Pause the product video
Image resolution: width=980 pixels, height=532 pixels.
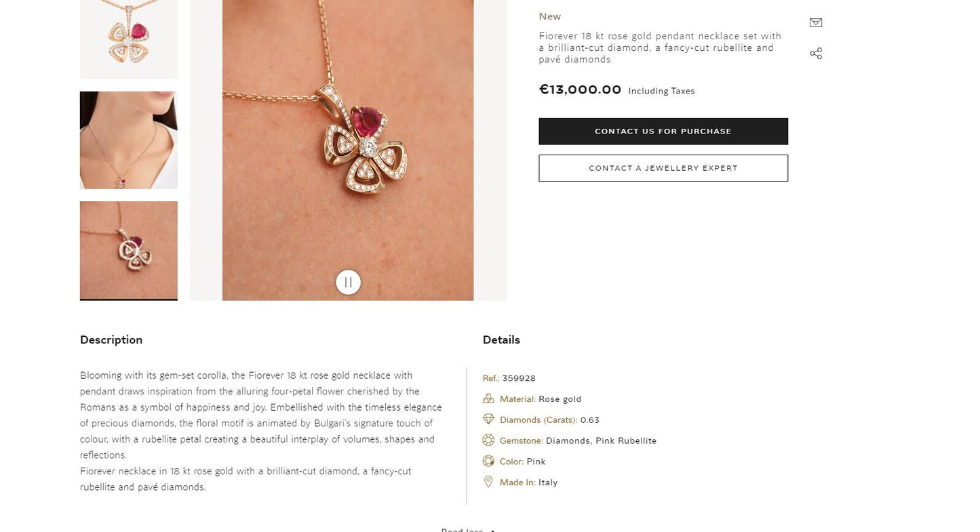point(348,282)
